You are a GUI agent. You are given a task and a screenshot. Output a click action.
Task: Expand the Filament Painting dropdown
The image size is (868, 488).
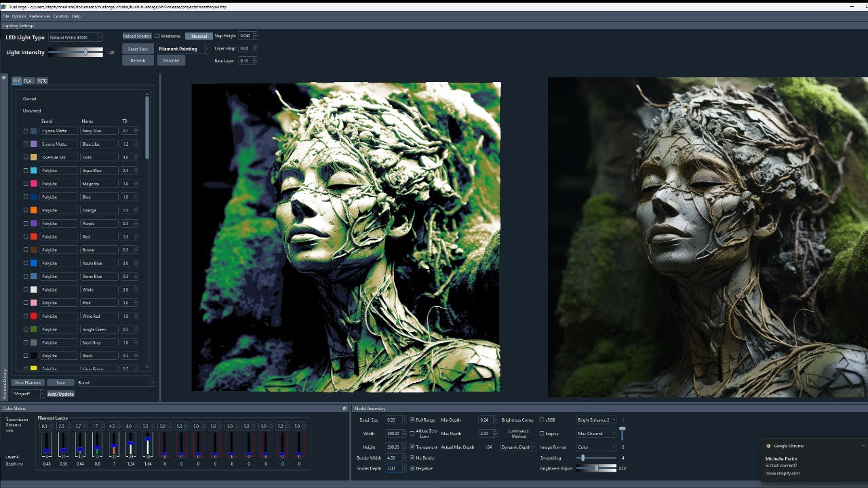184,49
